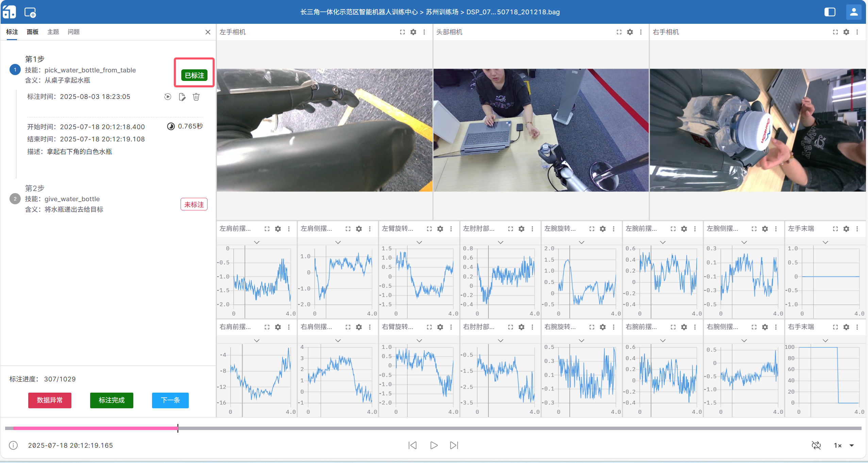This screenshot has width=868, height=463.
Task: Open settings gear of 头部相机 panel
Action: (630, 32)
